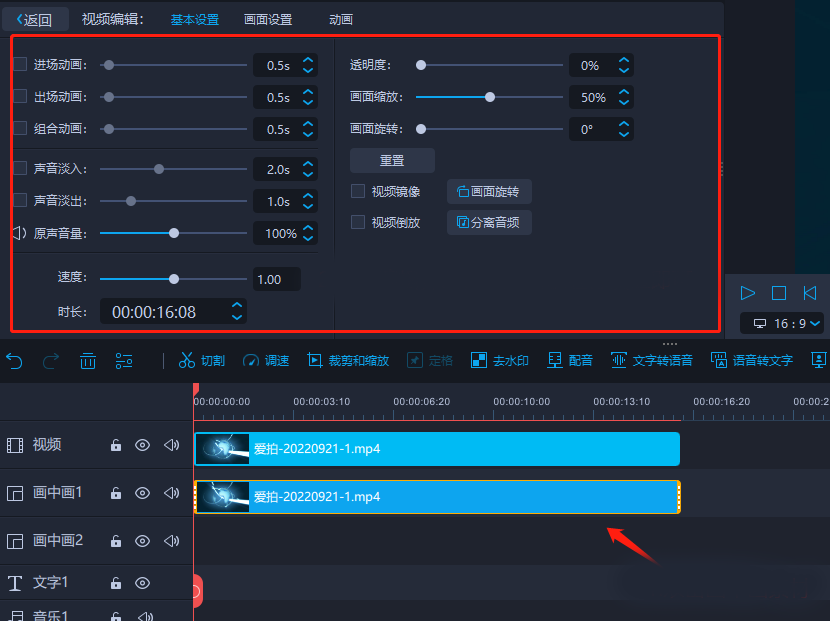This screenshot has width=830, height=621.
Task: Switch to the 画面设置 tab
Action: (x=267, y=18)
